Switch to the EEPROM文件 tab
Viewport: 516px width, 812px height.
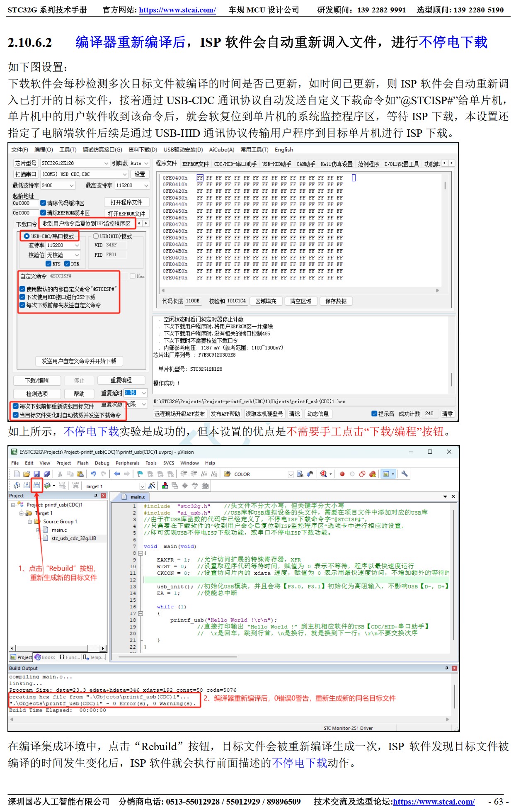coord(196,164)
